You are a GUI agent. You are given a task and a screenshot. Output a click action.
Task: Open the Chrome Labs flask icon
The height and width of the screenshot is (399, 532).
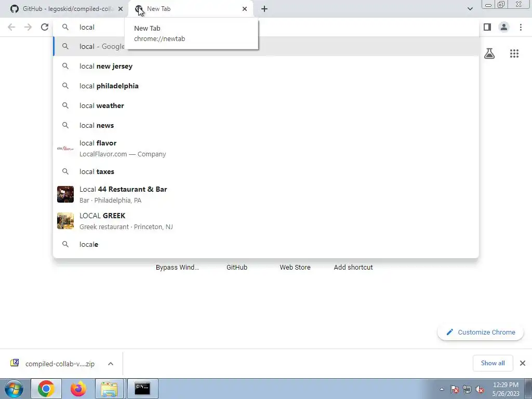pyautogui.click(x=489, y=54)
